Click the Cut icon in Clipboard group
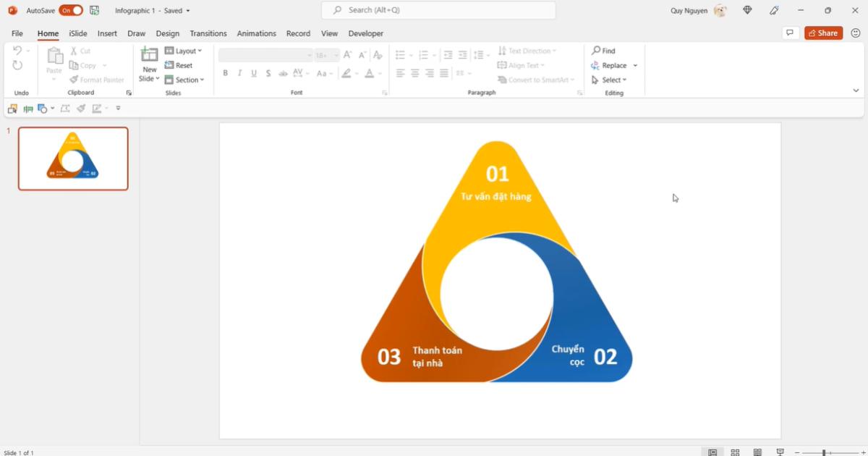The image size is (868, 456). (73, 51)
